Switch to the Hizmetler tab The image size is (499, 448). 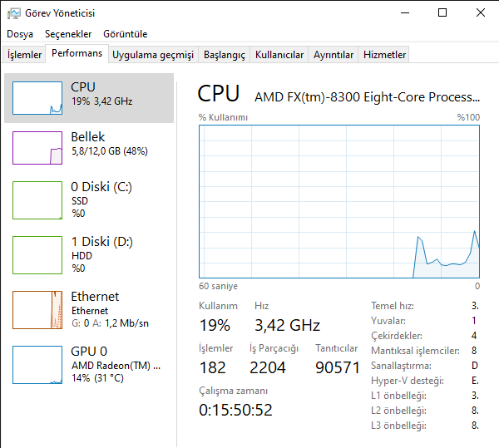coord(384,55)
